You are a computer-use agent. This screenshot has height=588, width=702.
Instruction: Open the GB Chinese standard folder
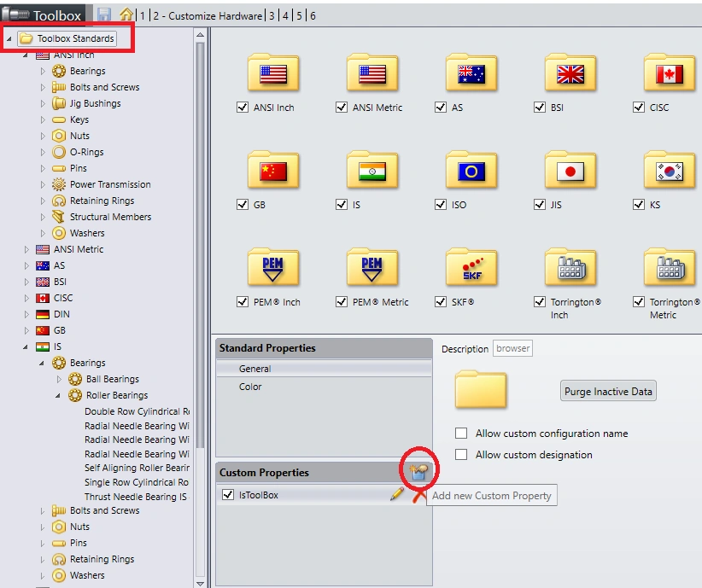[x=273, y=170]
